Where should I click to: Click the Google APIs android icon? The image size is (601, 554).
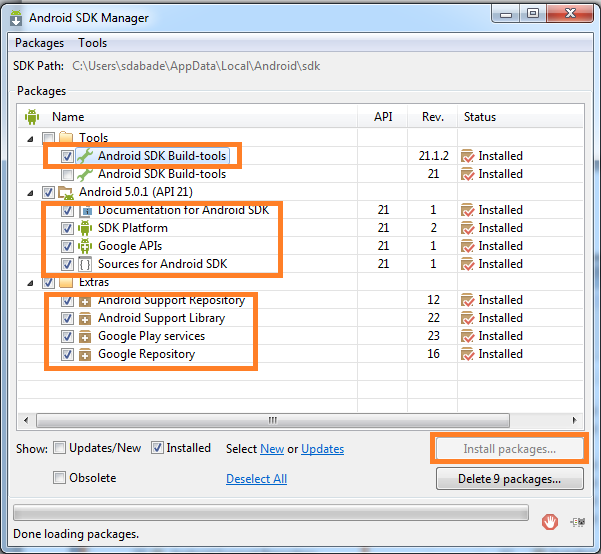point(85,246)
